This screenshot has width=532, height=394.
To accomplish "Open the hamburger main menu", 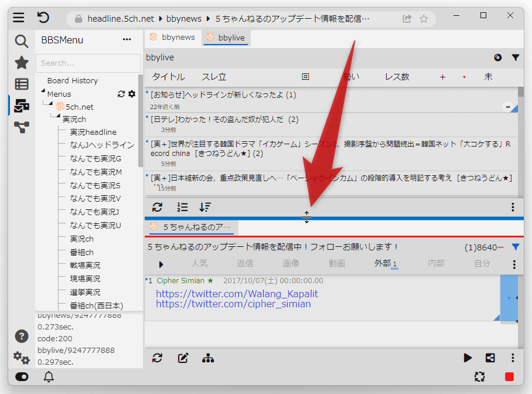I will (x=19, y=18).
